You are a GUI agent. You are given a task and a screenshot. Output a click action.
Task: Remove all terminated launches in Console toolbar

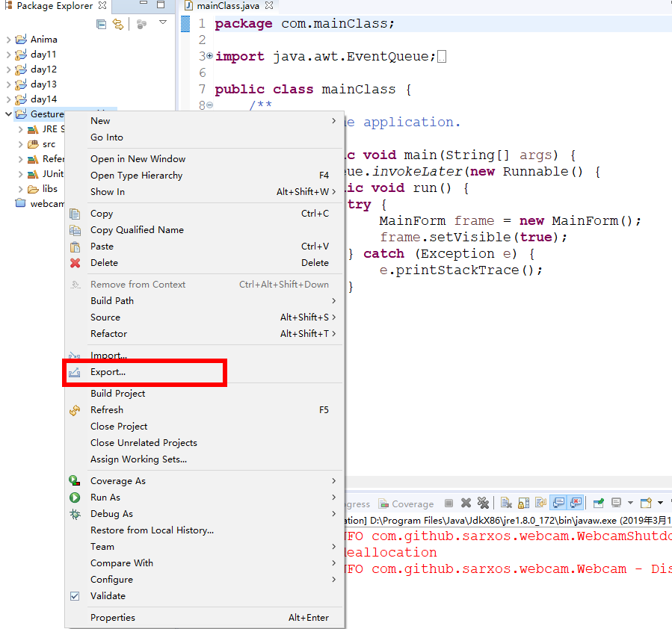tap(484, 502)
